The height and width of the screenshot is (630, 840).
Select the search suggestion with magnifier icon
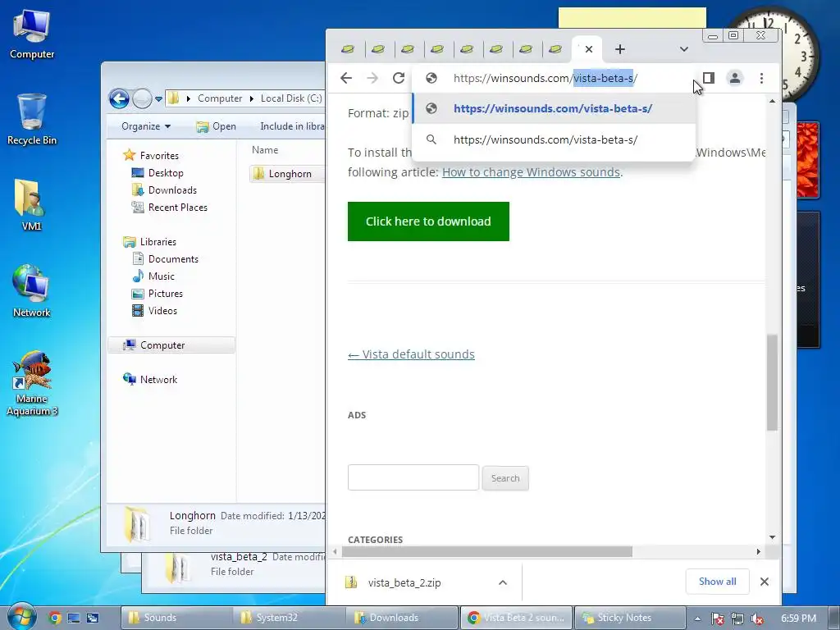pos(554,139)
